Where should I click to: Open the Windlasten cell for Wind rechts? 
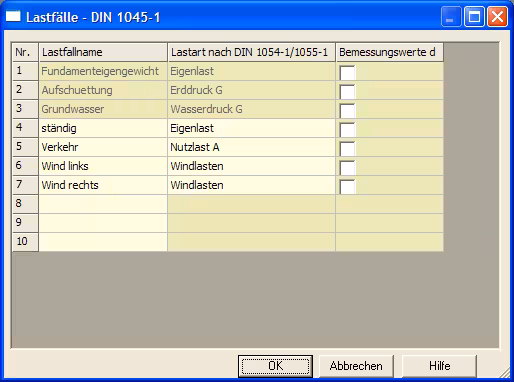[x=252, y=185]
